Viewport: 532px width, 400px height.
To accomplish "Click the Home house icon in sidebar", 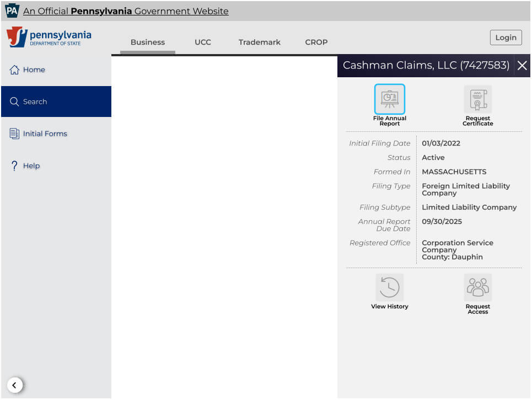I will coord(14,70).
